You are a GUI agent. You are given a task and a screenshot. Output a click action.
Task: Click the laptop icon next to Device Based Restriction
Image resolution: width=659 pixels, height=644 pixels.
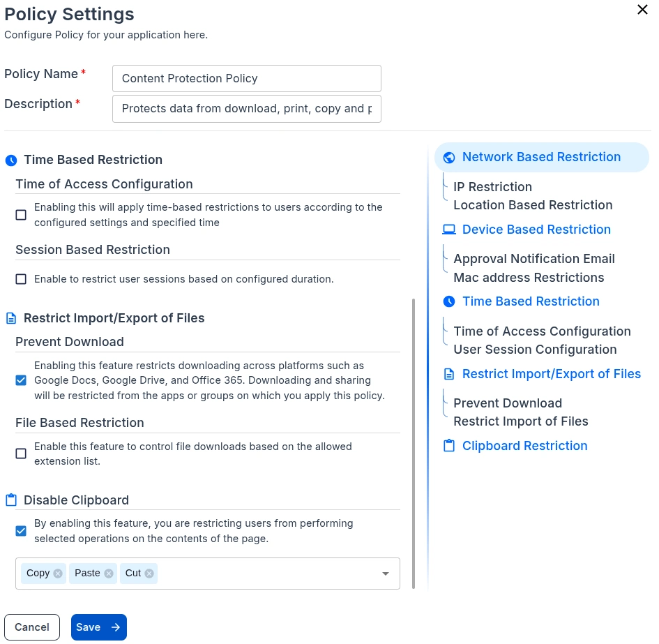click(x=449, y=230)
